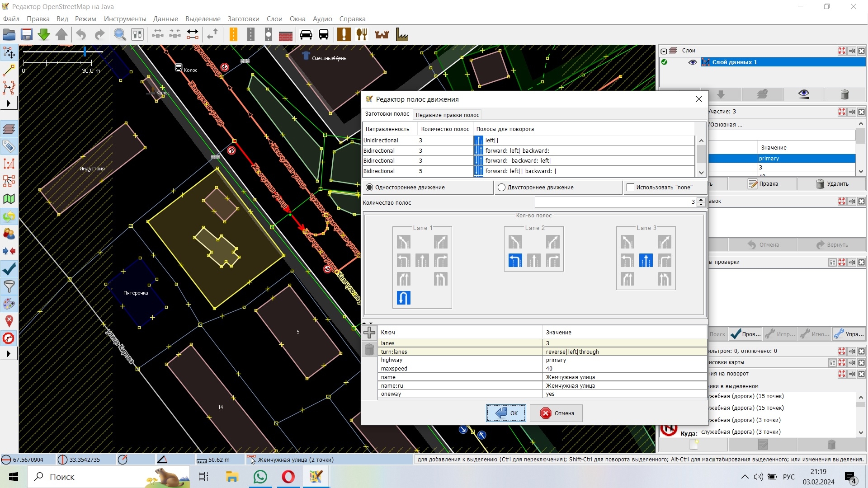Select the straight-through arrow in Lane 3

click(x=646, y=261)
